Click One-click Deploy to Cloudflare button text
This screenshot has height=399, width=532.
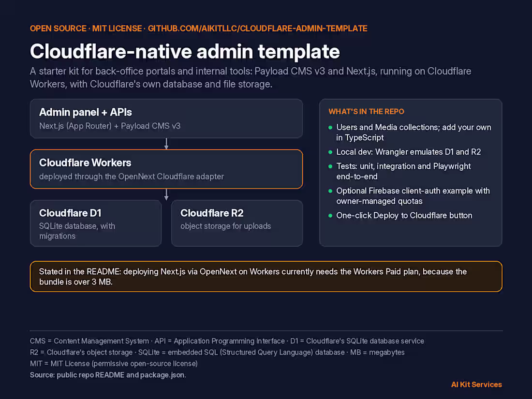(x=404, y=215)
